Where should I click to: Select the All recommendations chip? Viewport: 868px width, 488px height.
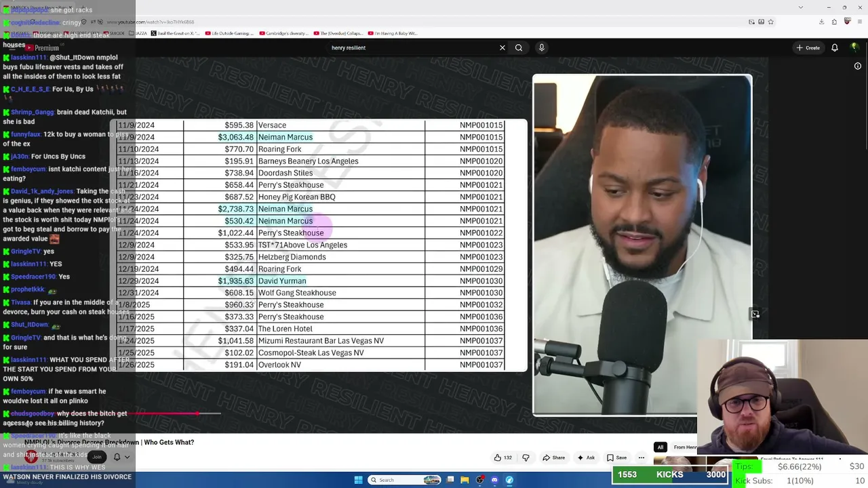pyautogui.click(x=660, y=447)
